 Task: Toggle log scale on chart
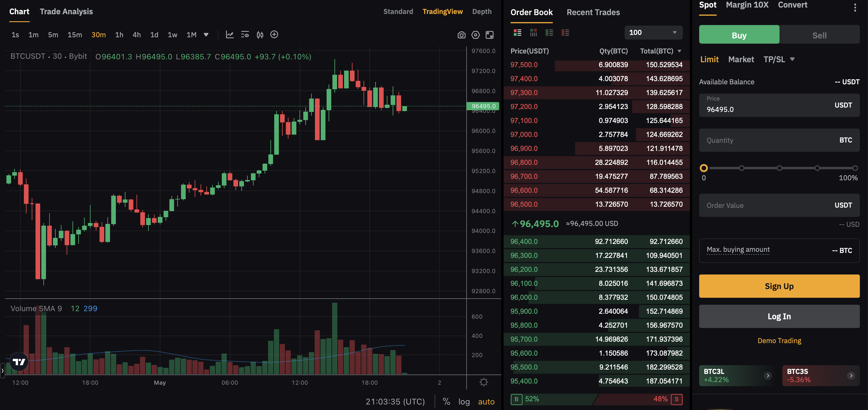[464, 402]
